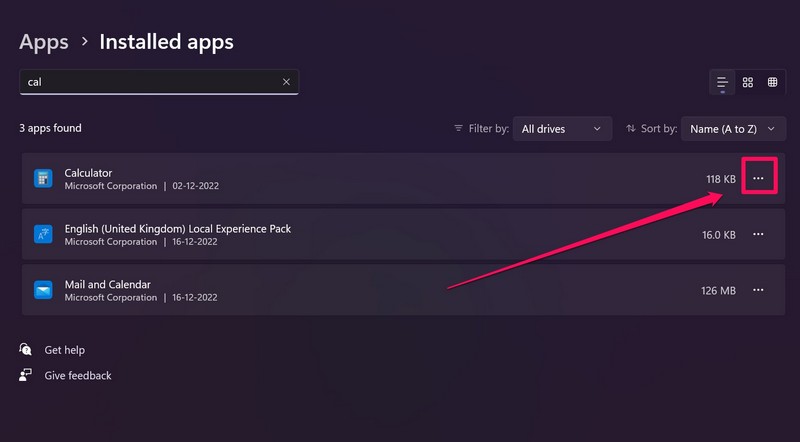800x442 pixels.
Task: Open the Local Experience Pack three-dot menu
Action: [x=758, y=234]
